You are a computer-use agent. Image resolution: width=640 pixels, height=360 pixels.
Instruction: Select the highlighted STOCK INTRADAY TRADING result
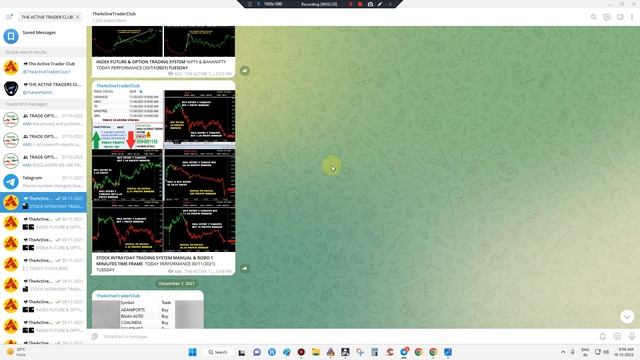coord(43,202)
